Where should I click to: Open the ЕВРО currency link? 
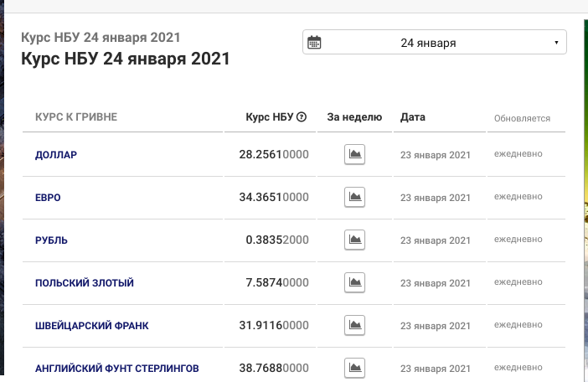(48, 198)
